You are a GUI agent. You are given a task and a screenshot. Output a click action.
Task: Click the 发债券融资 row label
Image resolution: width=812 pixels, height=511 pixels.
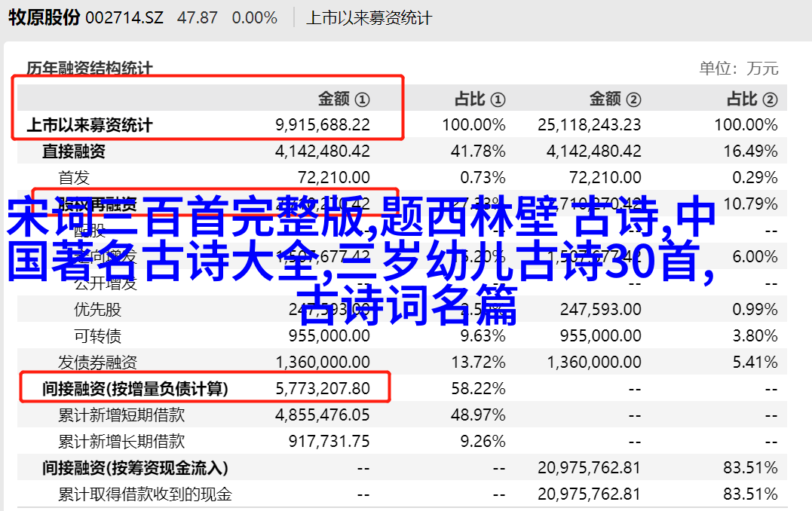[97, 363]
